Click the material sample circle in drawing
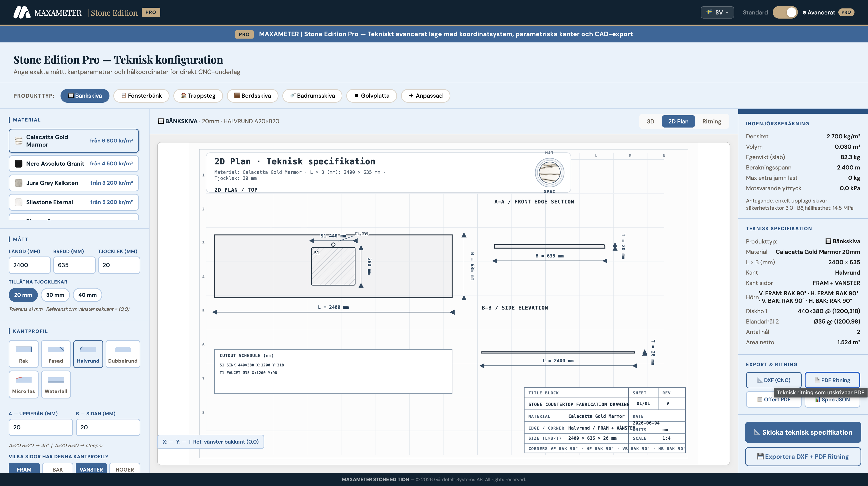Viewport: 868px width, 486px height. tap(549, 172)
